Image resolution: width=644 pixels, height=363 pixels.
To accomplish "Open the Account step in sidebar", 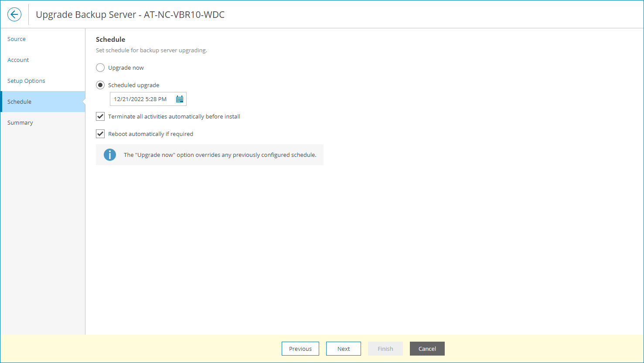I will [18, 60].
